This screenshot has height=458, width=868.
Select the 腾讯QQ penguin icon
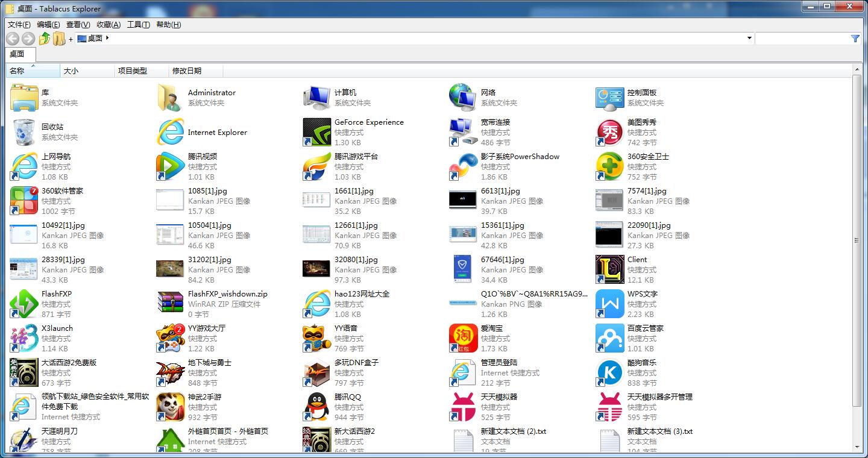click(317, 407)
